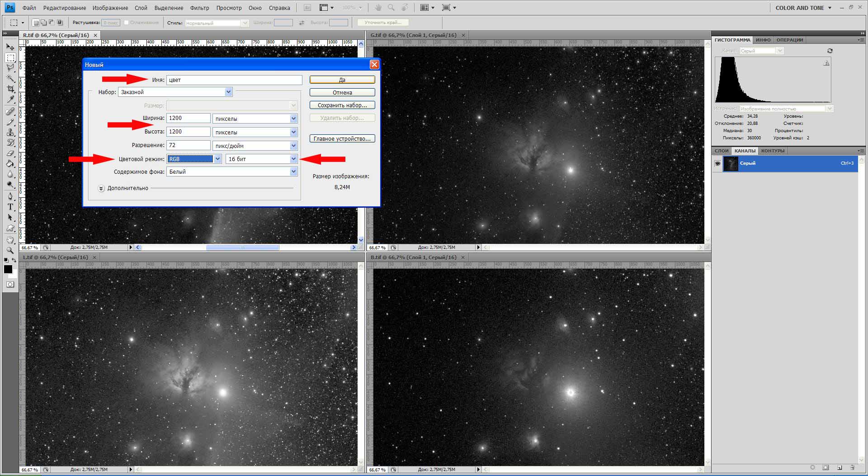Open the 16 бит bit depth dropdown
The height and width of the screenshot is (476, 868).
[x=293, y=159]
